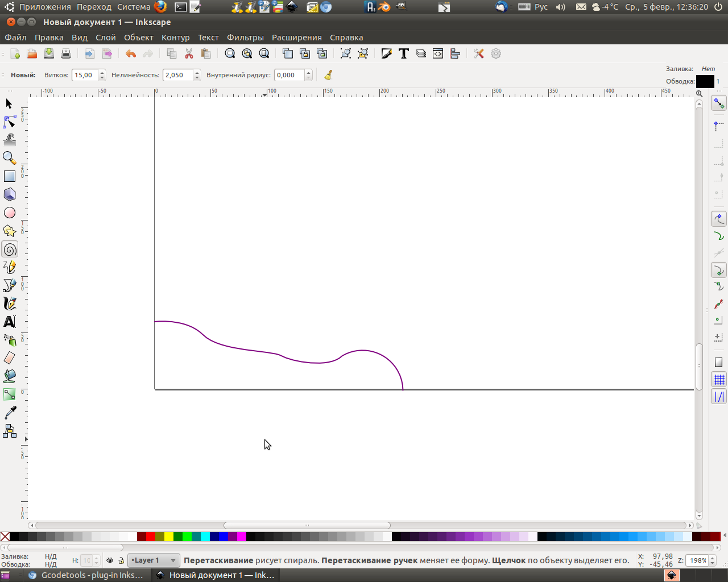Choose the Spray tool

click(9, 340)
